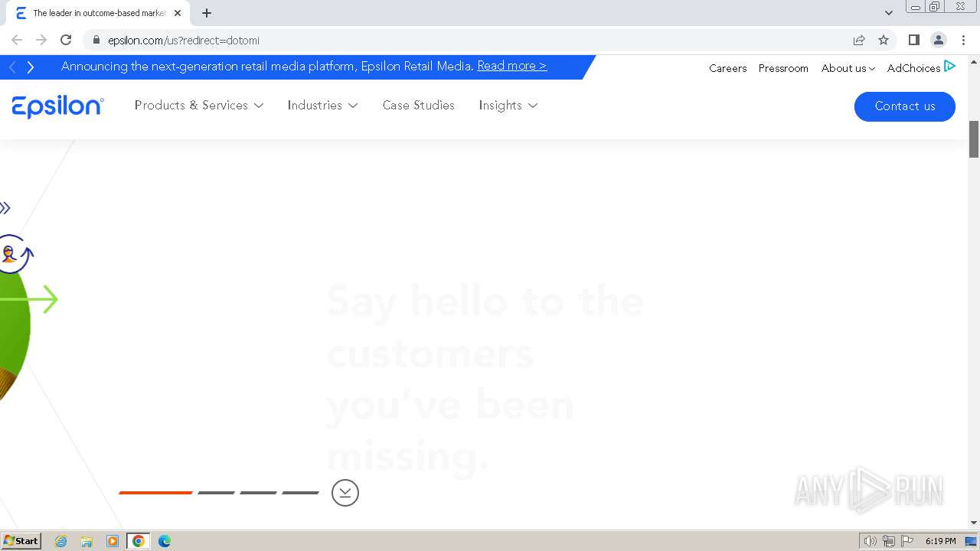Click the network tray icon
980x551 pixels.
(889, 541)
